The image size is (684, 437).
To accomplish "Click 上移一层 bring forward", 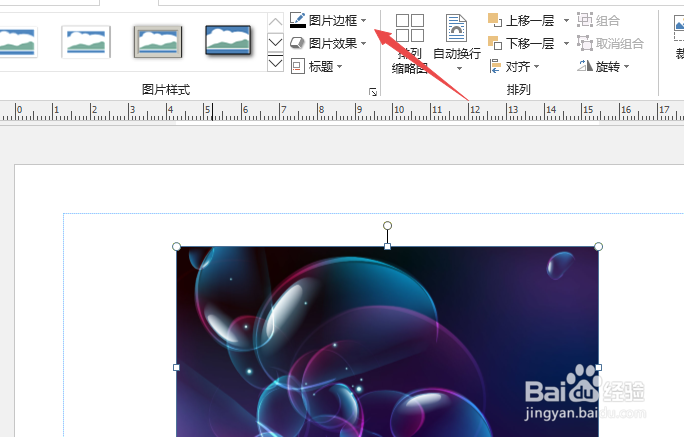I will point(522,20).
